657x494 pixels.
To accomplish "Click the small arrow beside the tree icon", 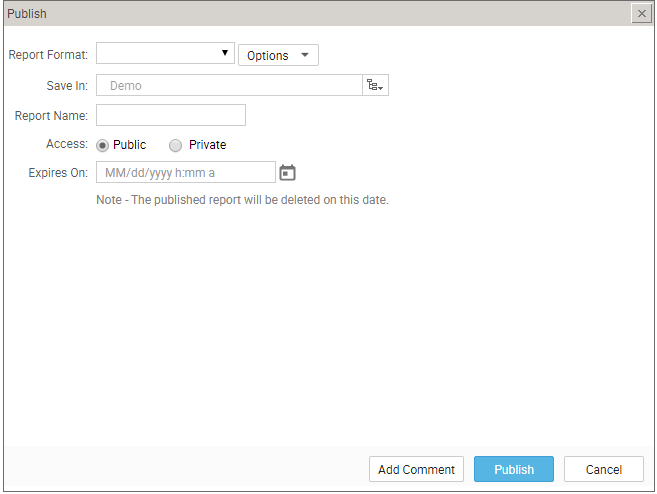I will [380, 88].
